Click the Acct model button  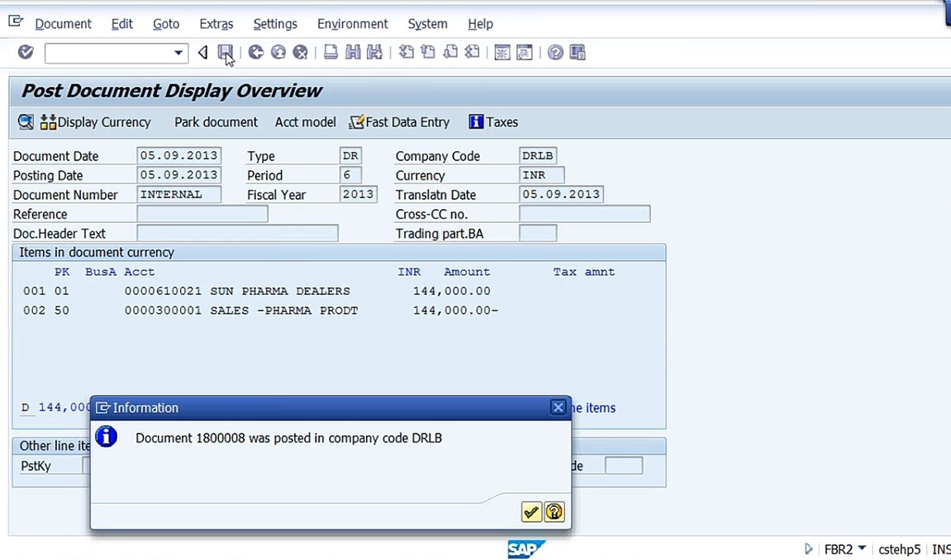tap(305, 121)
